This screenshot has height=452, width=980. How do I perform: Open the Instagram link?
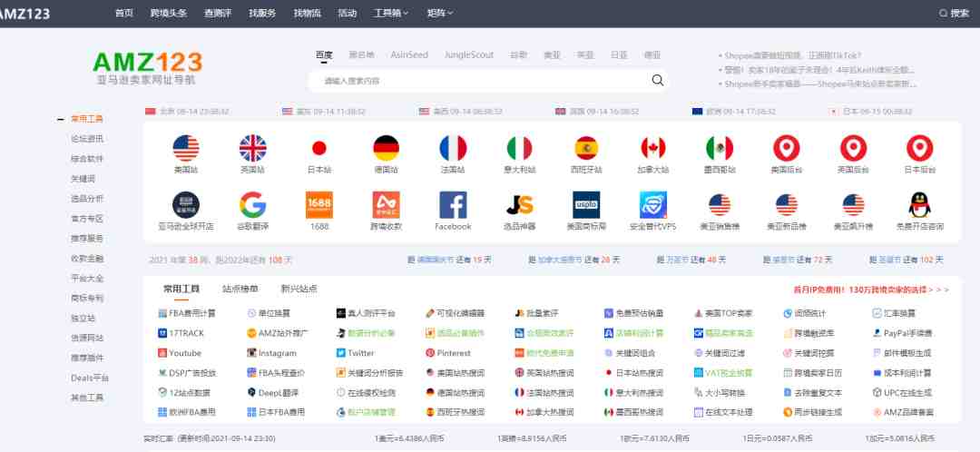[272, 353]
